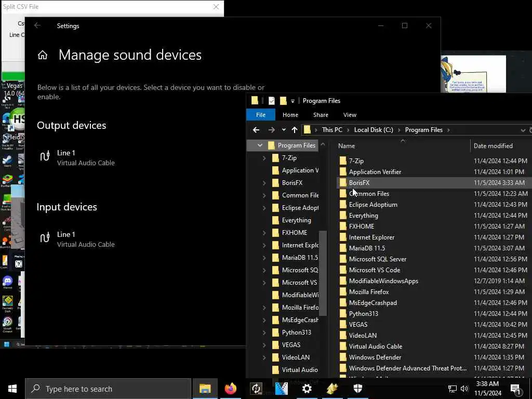Open recent locations dropdown in Explorer
The height and width of the screenshot is (399, 532).
[284, 130]
